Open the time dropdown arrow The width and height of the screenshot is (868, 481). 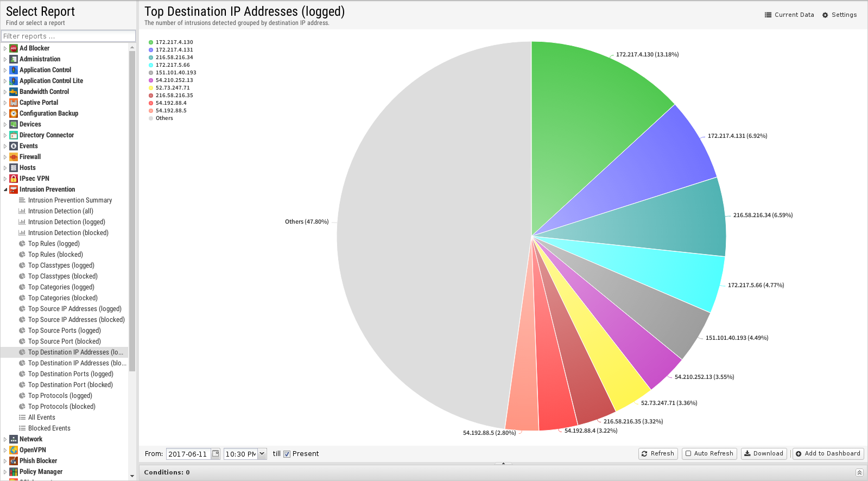click(262, 453)
